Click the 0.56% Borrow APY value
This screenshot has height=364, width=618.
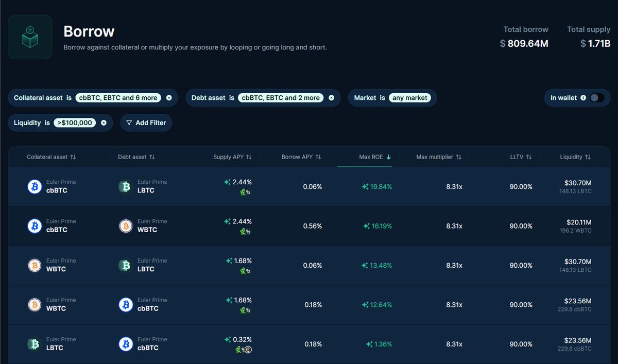(313, 226)
